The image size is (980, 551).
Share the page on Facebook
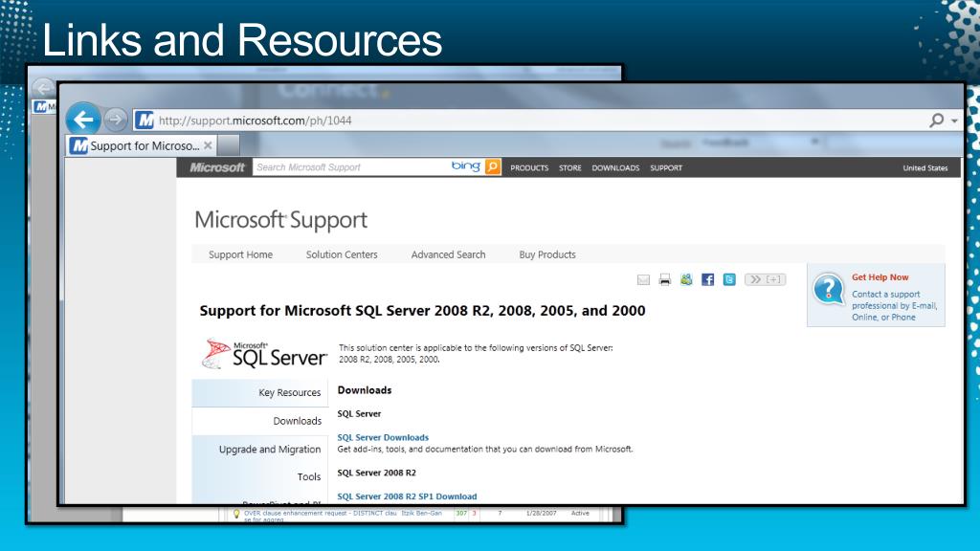point(707,279)
